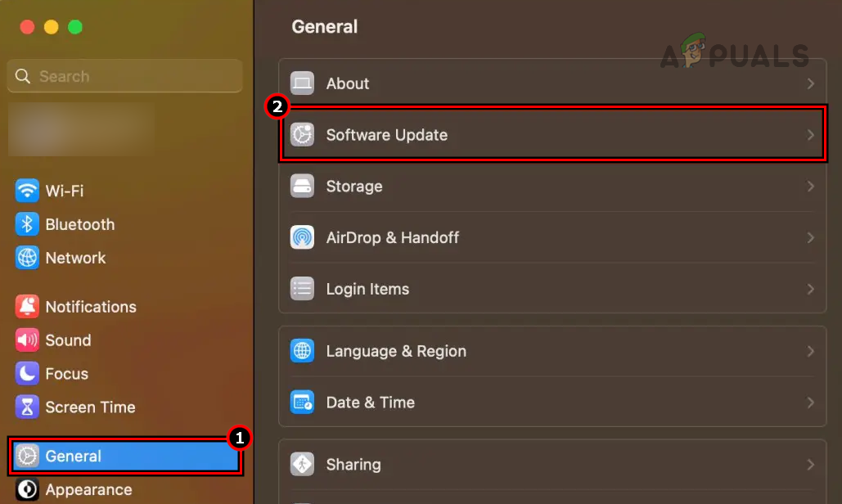Open Login Items via its chevron

[x=811, y=289]
